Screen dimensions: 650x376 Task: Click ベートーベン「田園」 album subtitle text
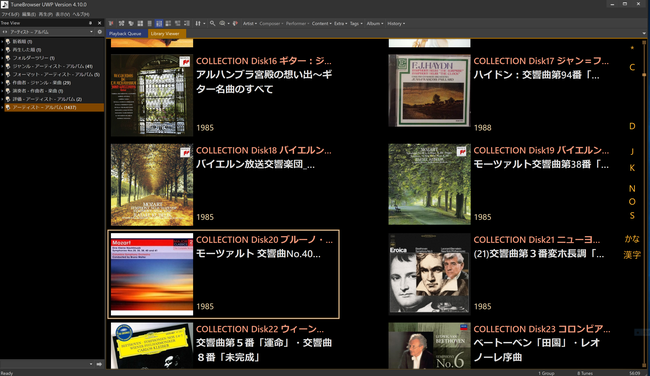(x=537, y=350)
